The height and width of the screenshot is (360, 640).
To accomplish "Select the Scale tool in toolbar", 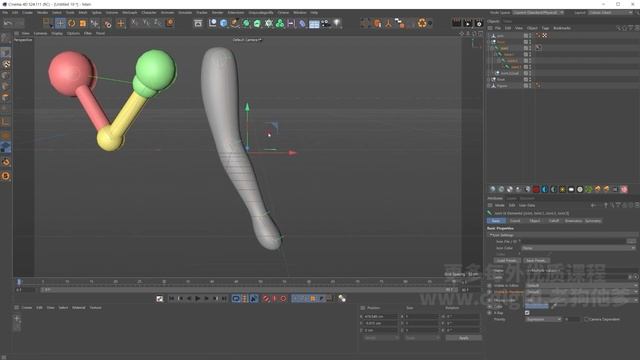I will click(83, 23).
